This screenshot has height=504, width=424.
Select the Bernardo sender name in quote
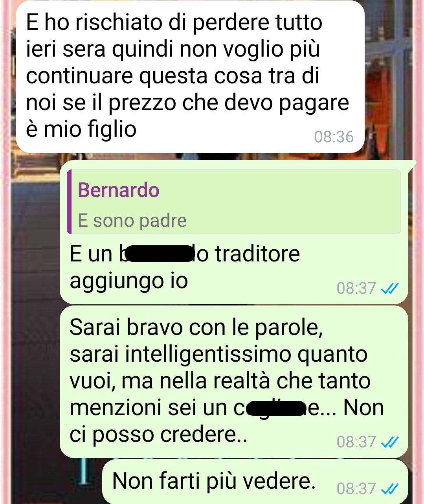coord(119,190)
